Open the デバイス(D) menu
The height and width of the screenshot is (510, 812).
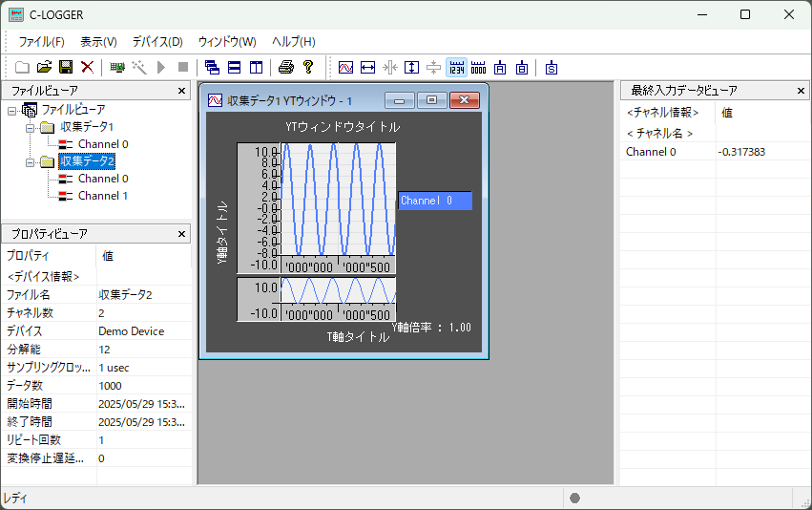coord(157,42)
